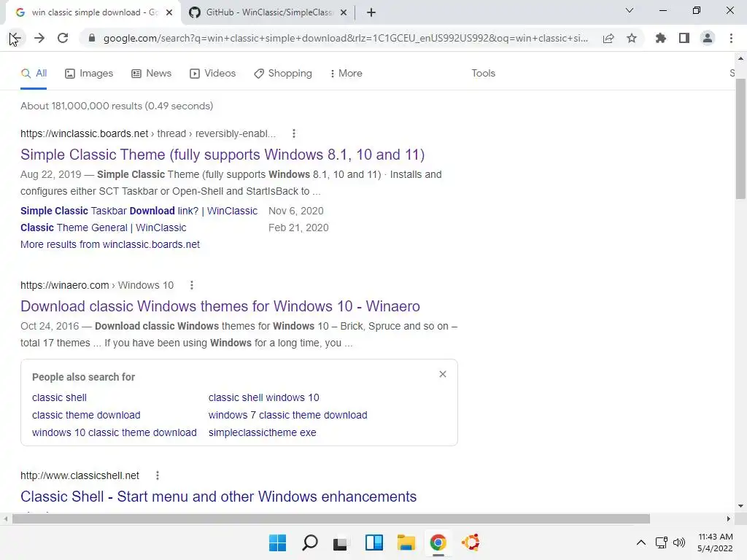Open network status tray icon
The width and height of the screenshot is (747, 560).
point(661,542)
